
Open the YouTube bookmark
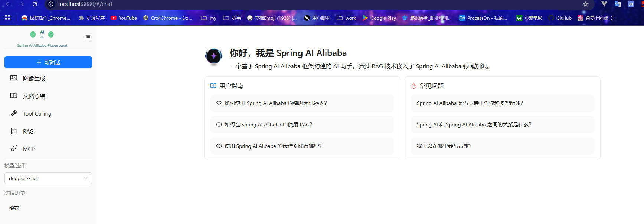[x=124, y=18]
